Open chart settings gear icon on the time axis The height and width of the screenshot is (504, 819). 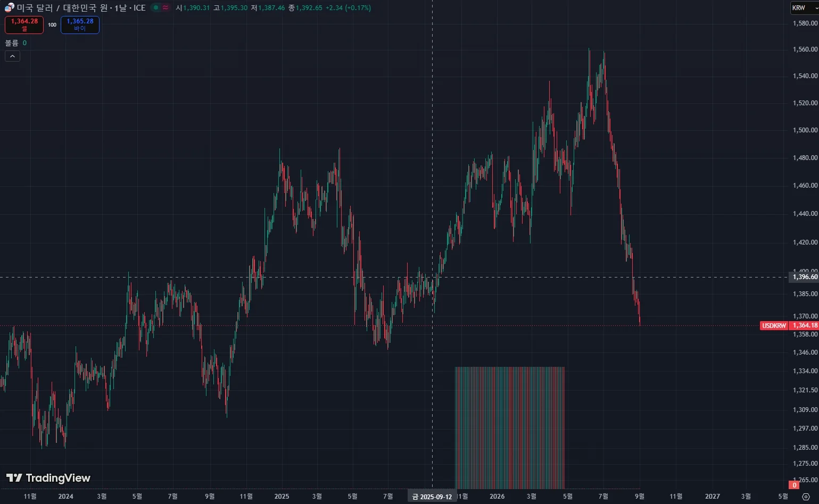tap(806, 497)
